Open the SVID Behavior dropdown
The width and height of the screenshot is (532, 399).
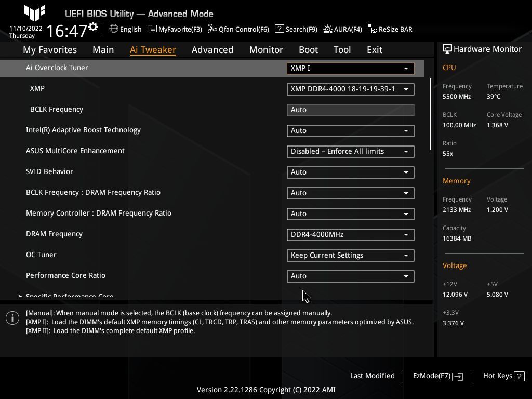[351, 172]
